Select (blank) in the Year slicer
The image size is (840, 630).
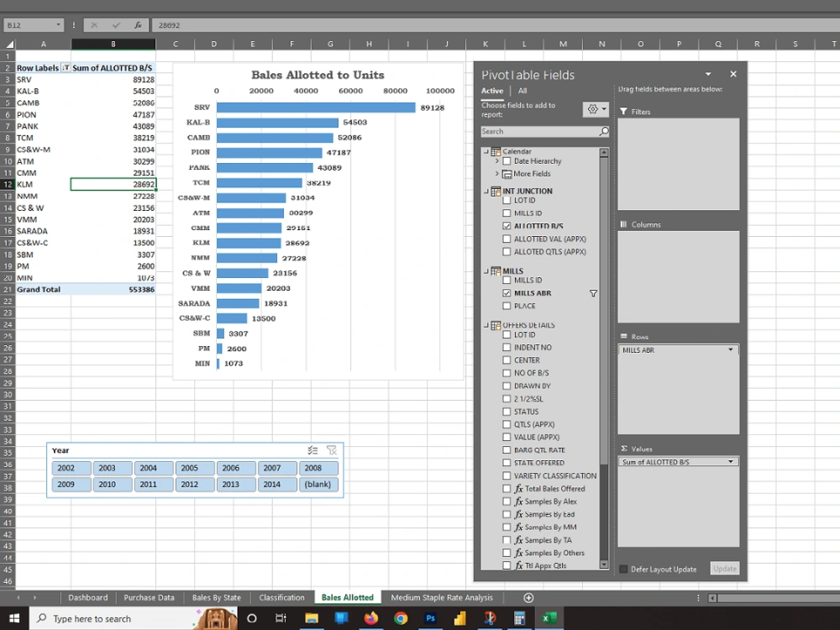point(318,485)
